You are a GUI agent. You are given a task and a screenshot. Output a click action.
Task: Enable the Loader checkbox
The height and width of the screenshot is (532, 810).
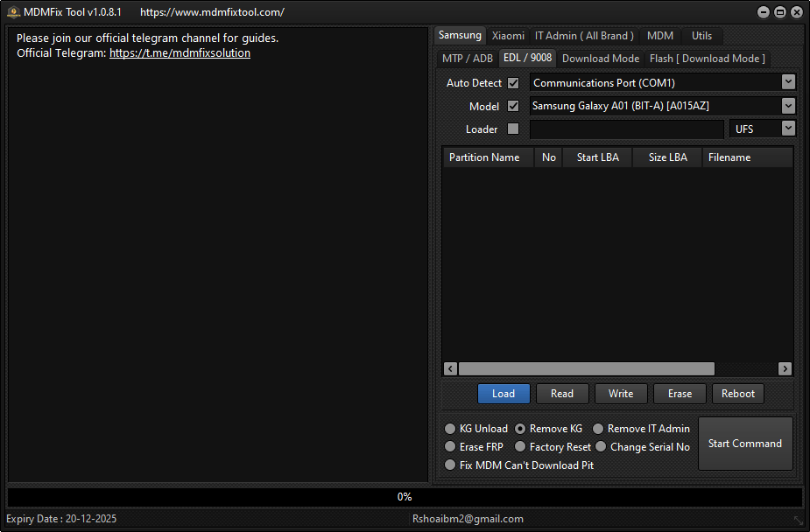pos(513,129)
